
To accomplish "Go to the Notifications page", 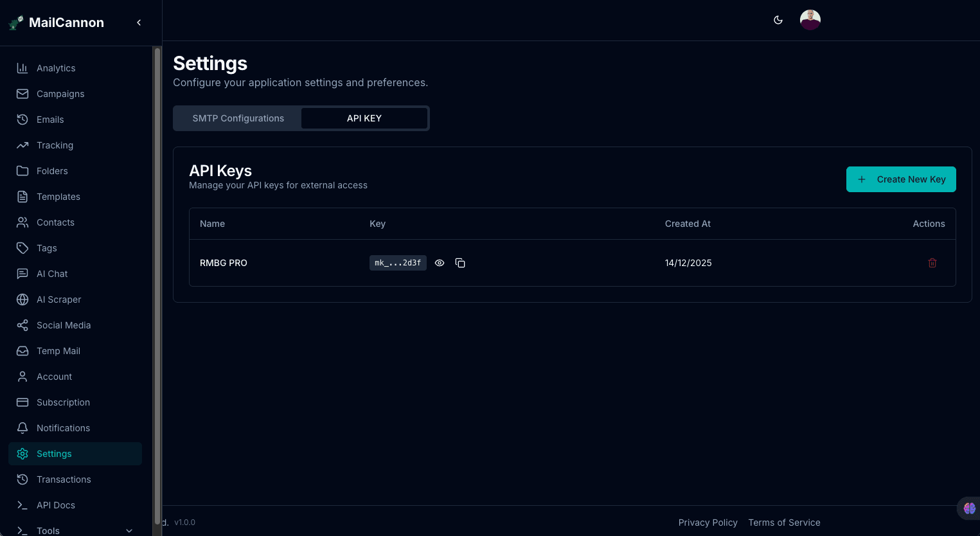I will click(75, 428).
